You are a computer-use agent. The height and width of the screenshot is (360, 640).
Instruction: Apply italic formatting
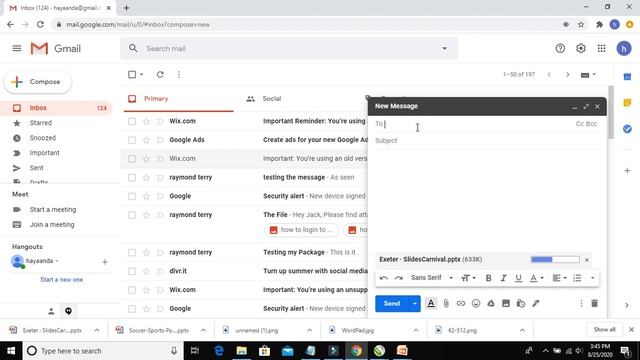[503, 278]
